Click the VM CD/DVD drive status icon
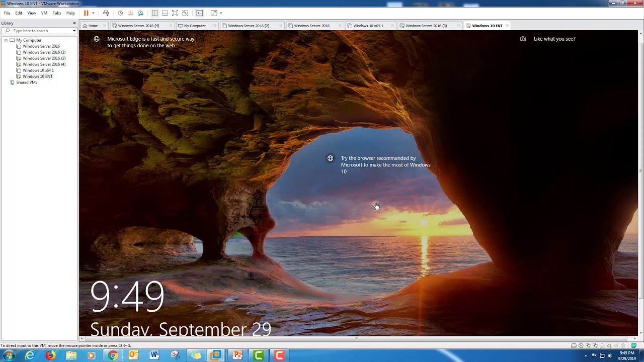This screenshot has width=644, height=362. (x=581, y=345)
